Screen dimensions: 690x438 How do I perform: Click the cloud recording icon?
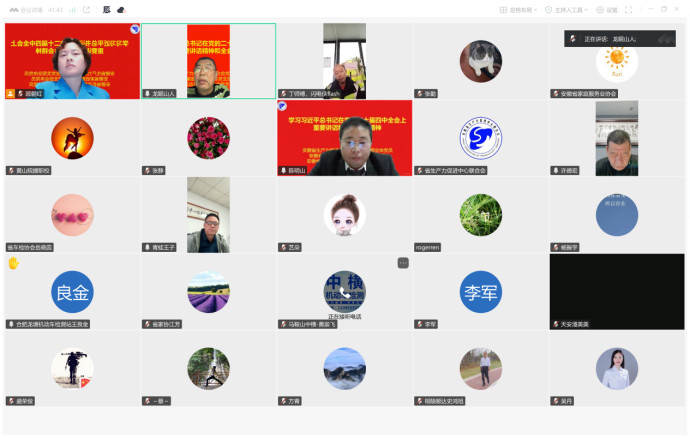121,9
